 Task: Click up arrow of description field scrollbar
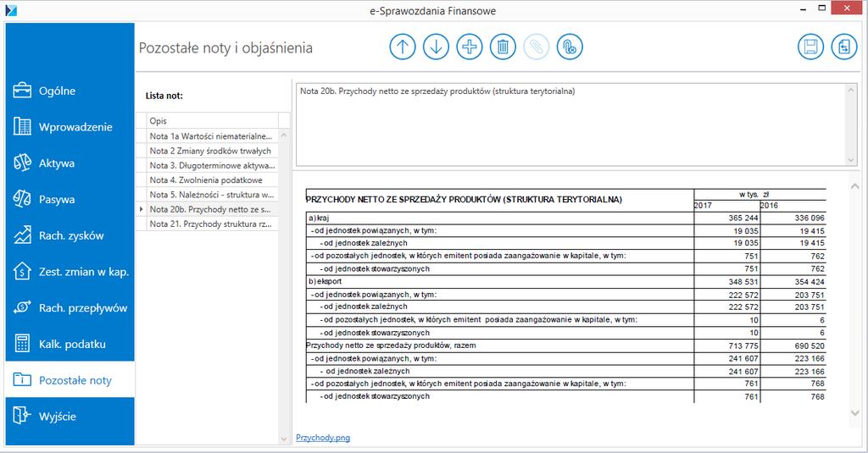(851, 90)
